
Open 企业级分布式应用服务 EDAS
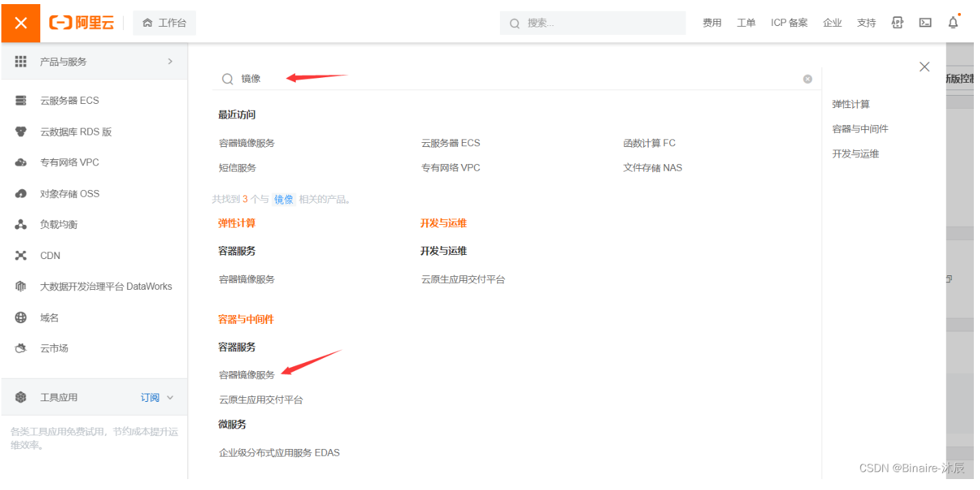click(279, 452)
